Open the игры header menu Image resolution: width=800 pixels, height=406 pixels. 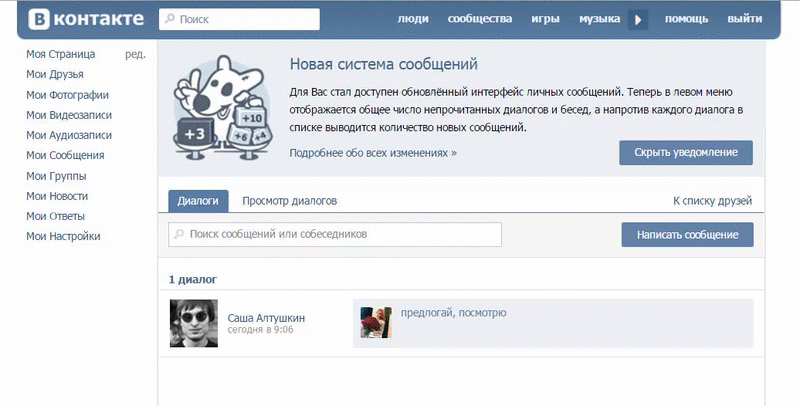(x=545, y=19)
